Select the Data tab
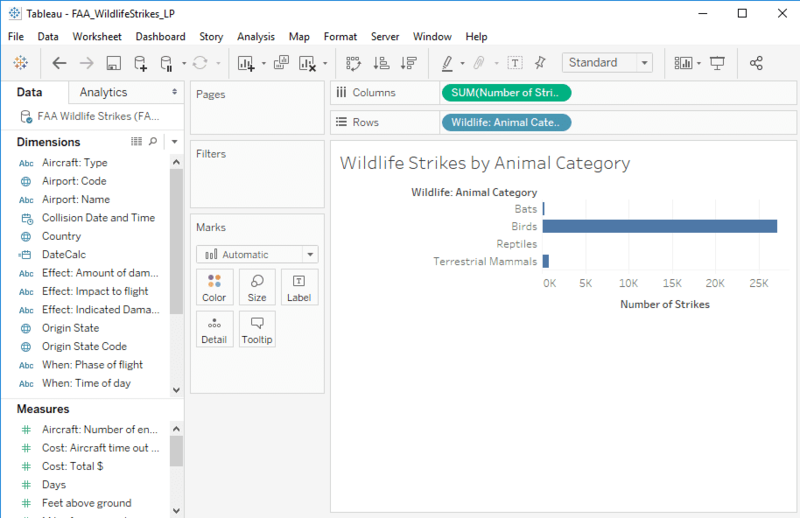The image size is (800, 518). point(30,92)
